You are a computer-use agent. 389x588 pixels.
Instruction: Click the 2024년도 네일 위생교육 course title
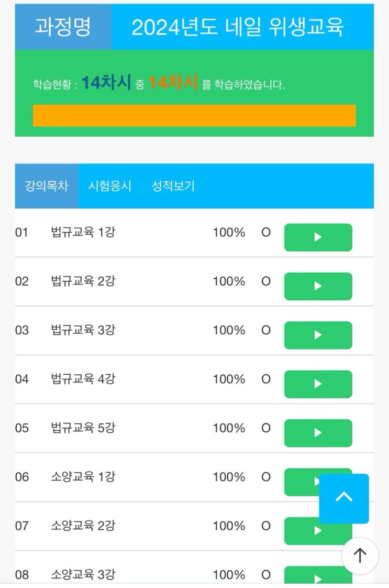pos(237,27)
